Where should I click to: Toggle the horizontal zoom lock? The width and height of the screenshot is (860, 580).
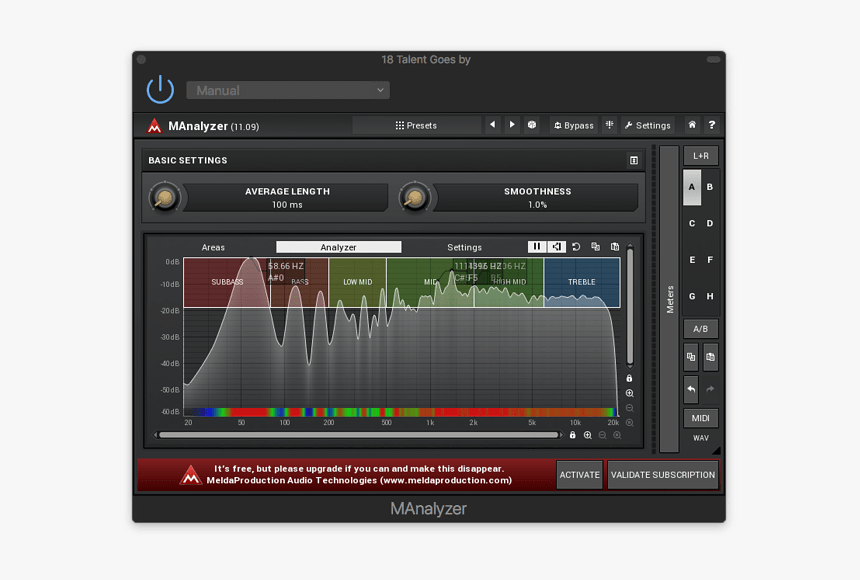coord(573,435)
